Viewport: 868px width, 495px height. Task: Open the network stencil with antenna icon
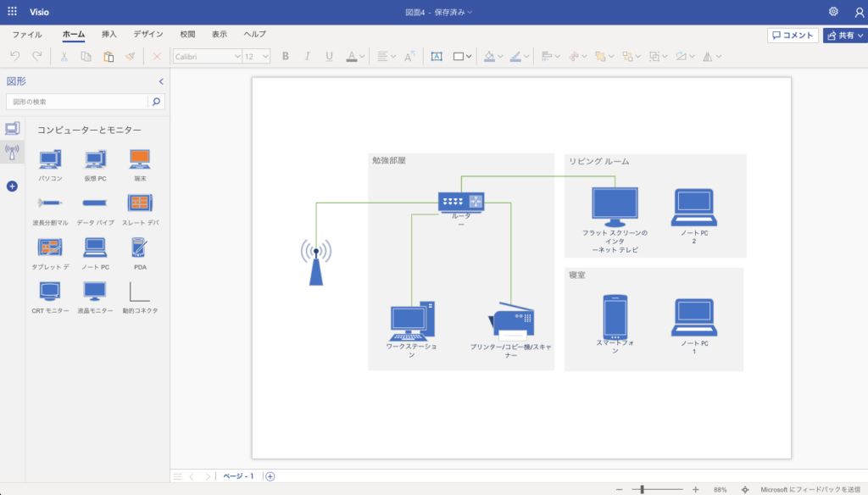(x=12, y=153)
